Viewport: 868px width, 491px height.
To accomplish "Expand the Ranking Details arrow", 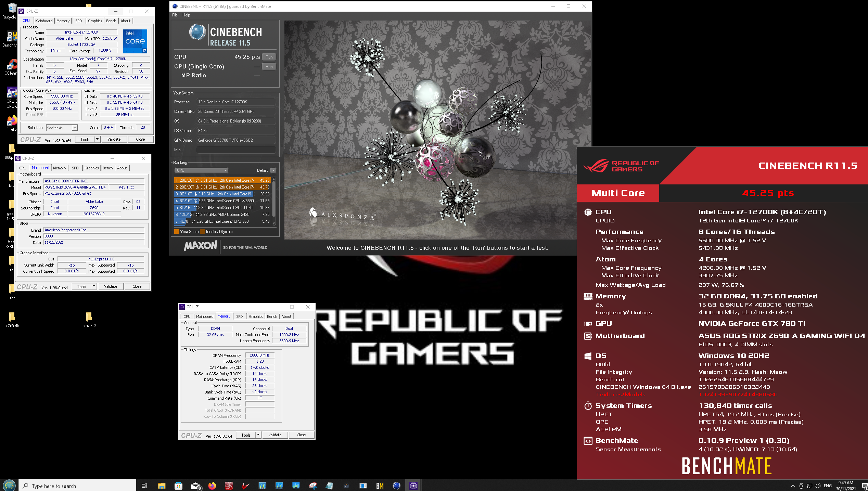I will pos(273,170).
